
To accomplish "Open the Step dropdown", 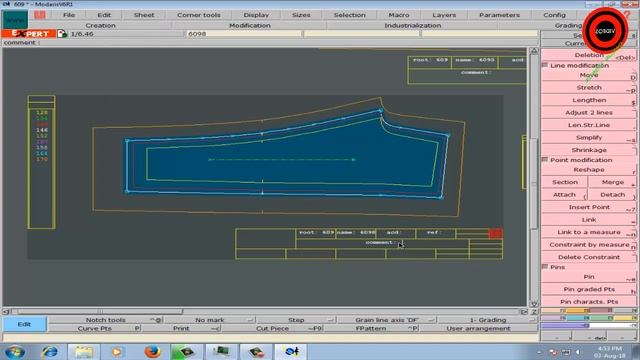I will coord(297,320).
